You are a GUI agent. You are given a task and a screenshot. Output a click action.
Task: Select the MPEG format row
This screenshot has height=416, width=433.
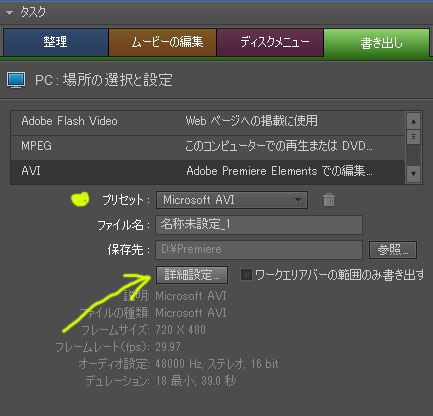208,148
